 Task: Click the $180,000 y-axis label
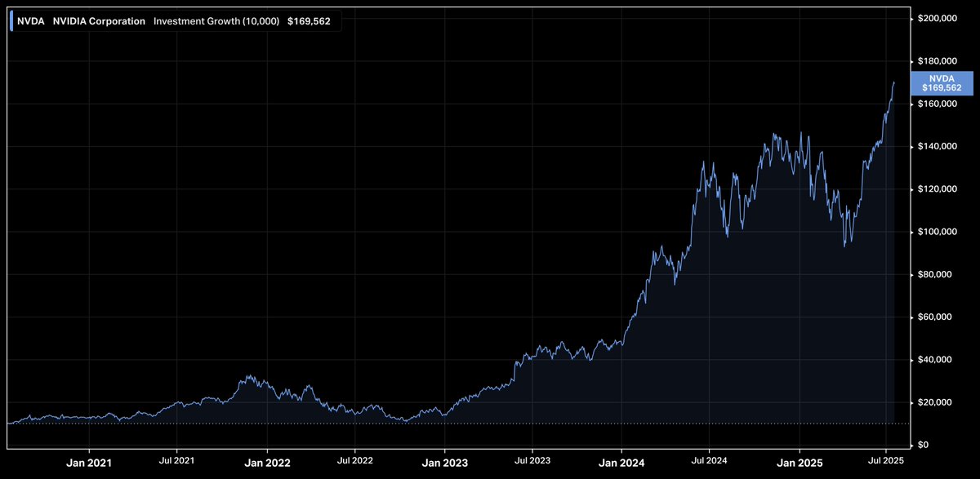[x=938, y=61]
